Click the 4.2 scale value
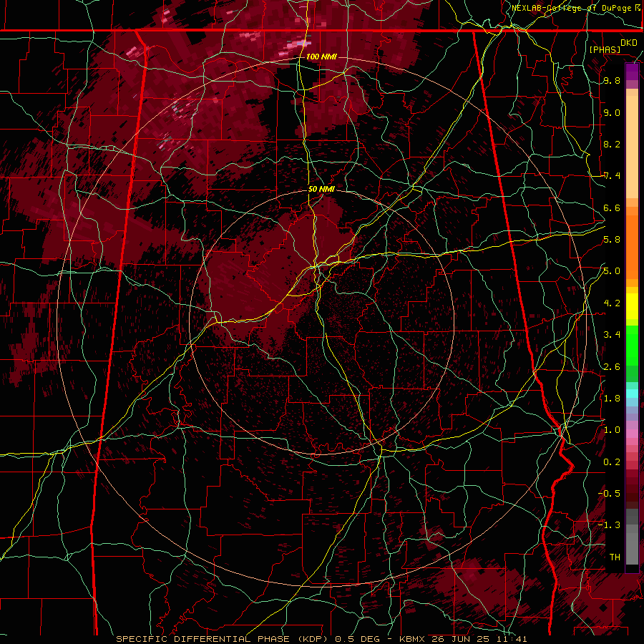 [x=612, y=303]
